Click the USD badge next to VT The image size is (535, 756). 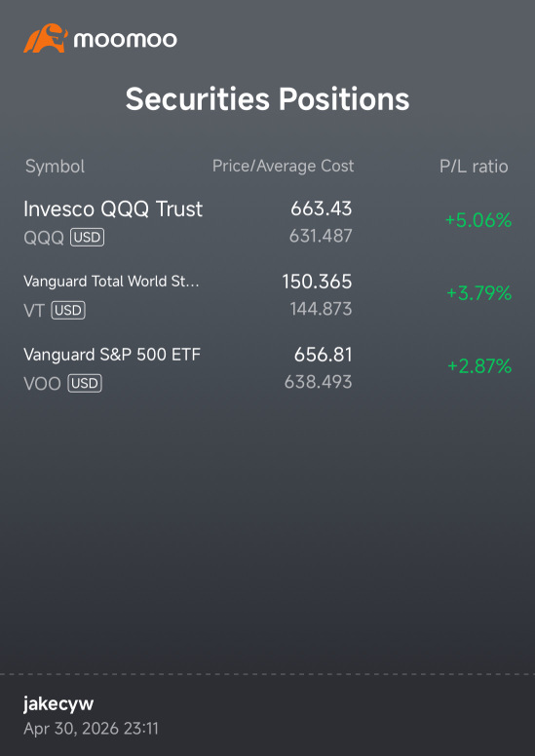(68, 311)
